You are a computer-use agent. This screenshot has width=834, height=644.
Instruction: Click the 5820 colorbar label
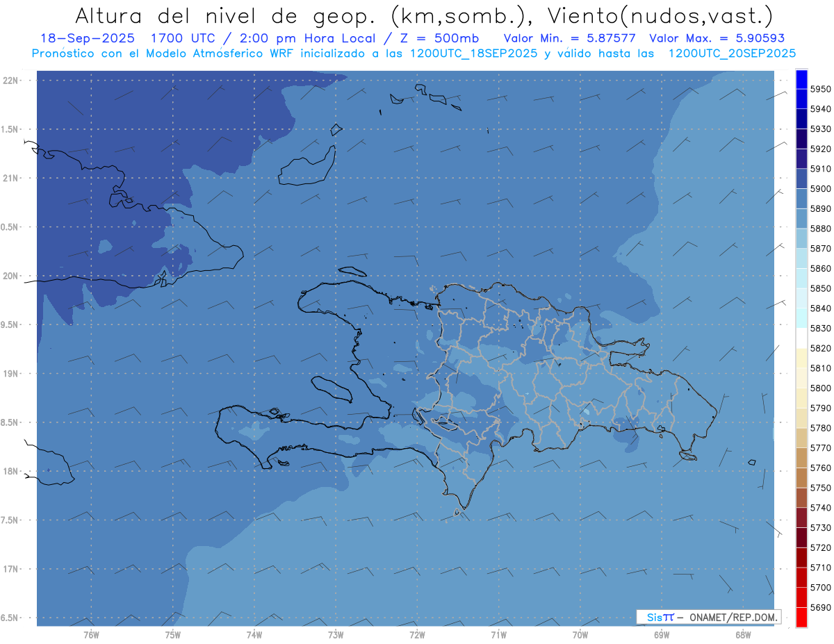[820, 348]
